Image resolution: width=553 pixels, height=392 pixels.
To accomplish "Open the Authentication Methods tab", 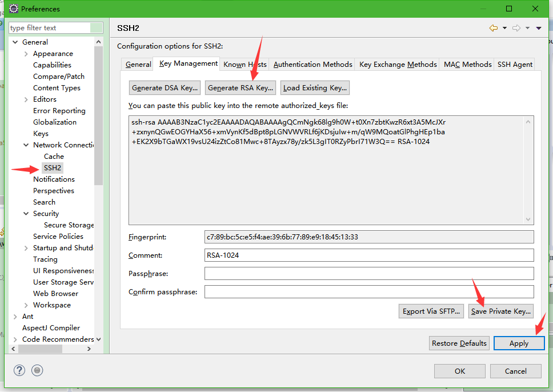I will [x=312, y=64].
